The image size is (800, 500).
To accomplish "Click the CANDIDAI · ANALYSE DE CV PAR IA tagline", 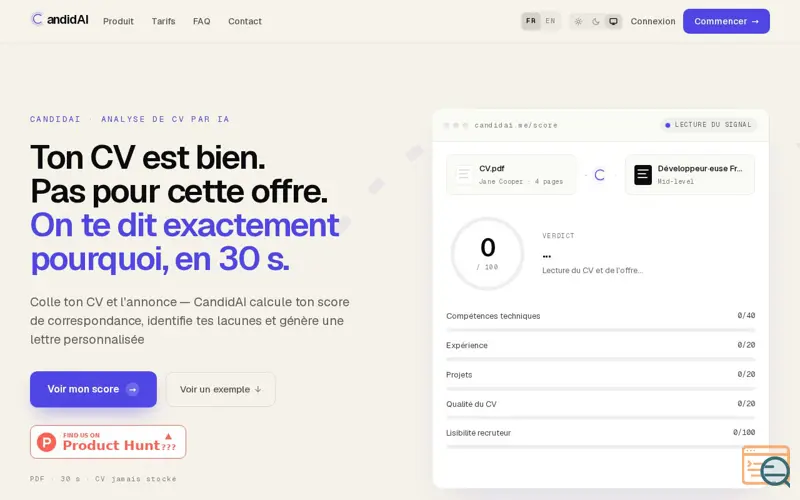I will point(130,119).
